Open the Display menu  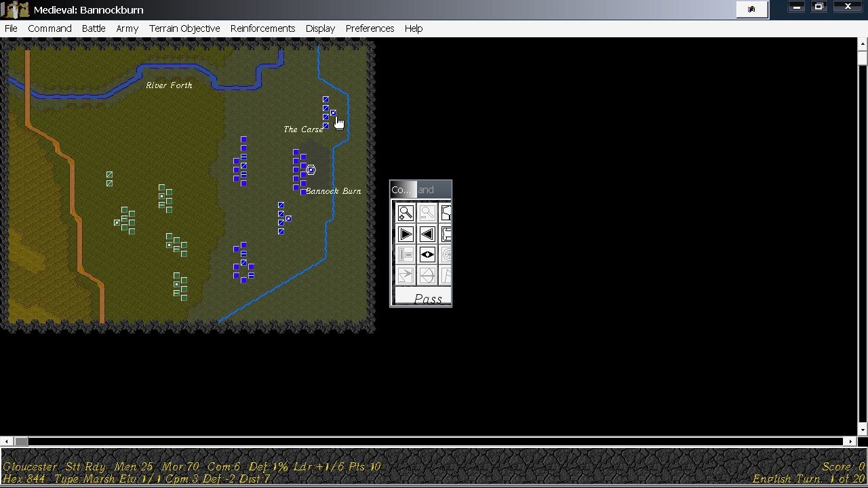click(x=320, y=28)
